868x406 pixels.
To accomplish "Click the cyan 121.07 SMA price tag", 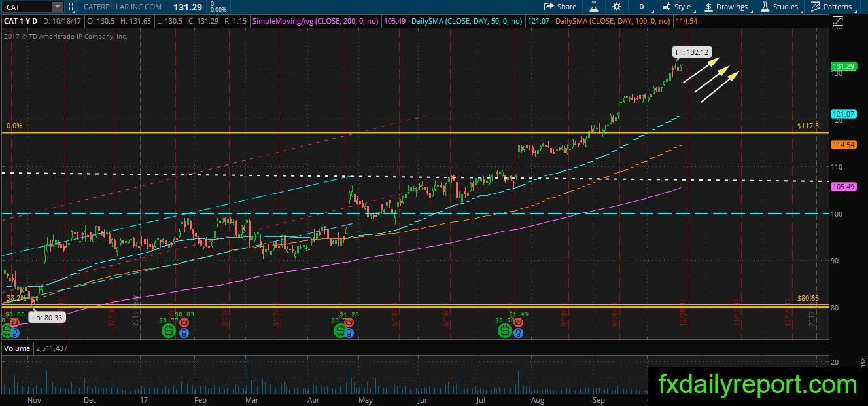I will coord(843,113).
